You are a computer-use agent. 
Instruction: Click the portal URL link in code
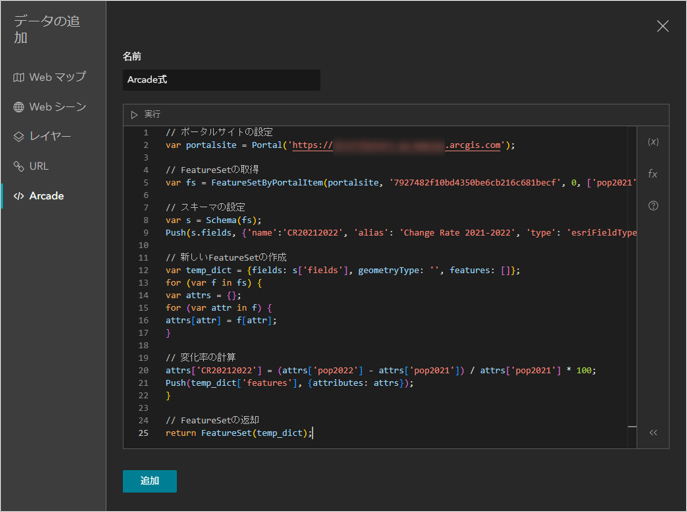pyautogui.click(x=397, y=145)
